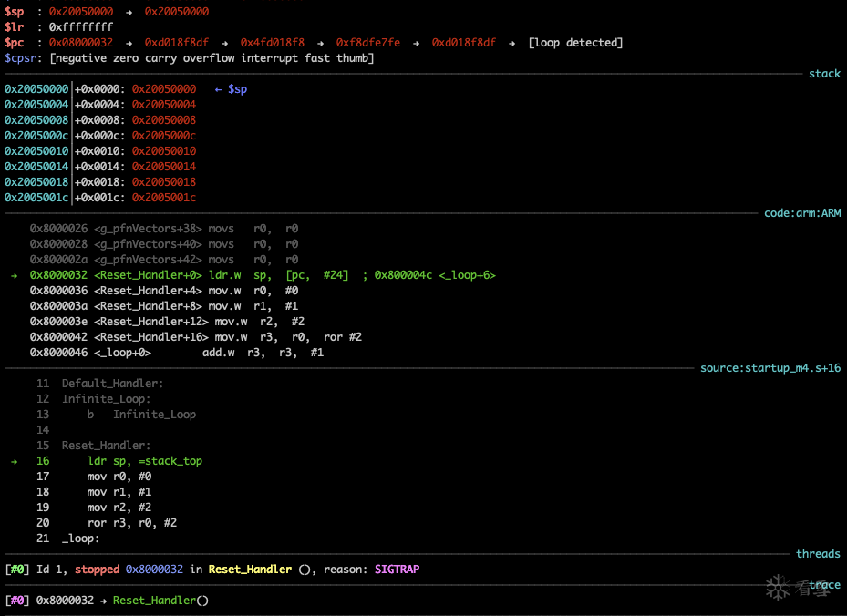847x616 pixels.
Task: Click the ror r3, r0, #2 source line
Action: 132,523
